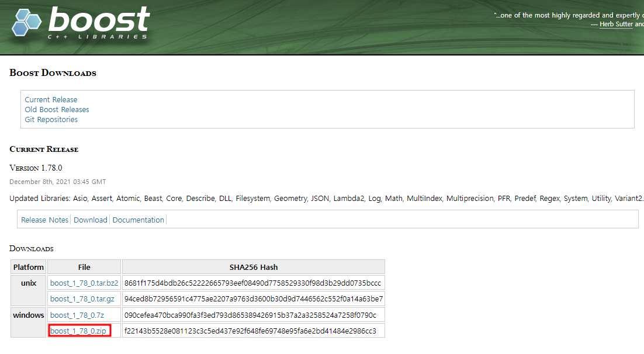Download boost_1_78_0.7z archive
644x354 pixels.
tap(77, 315)
